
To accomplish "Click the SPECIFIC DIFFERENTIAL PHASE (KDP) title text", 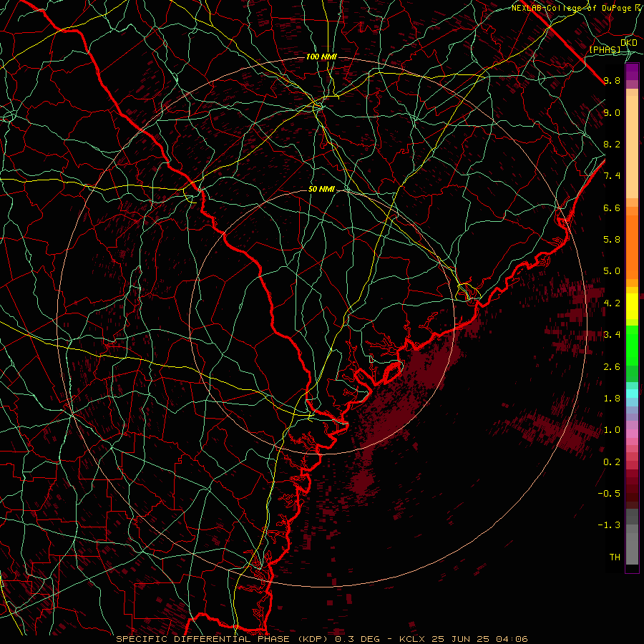I will (223, 639).
